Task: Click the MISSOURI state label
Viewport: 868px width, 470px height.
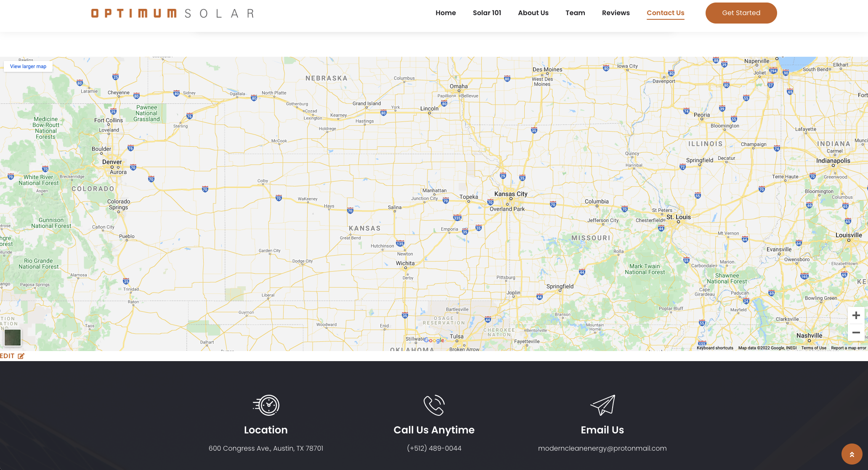Action: (x=591, y=238)
